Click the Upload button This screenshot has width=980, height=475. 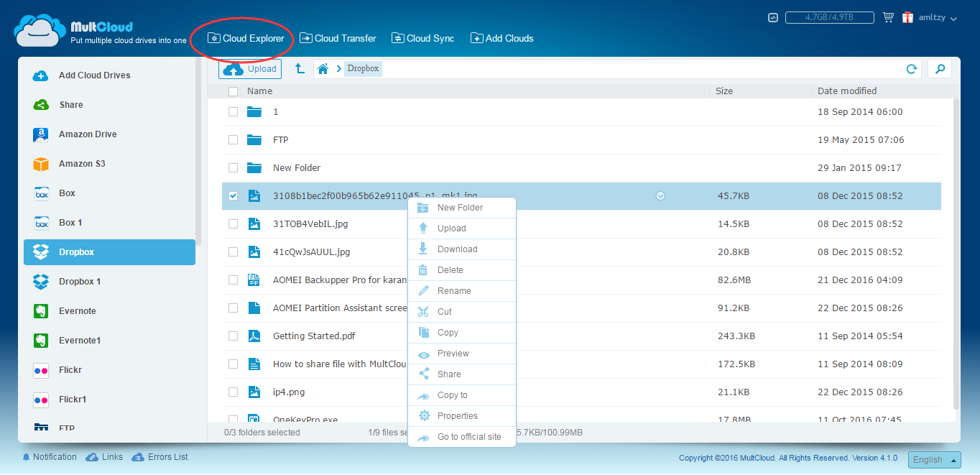(250, 69)
